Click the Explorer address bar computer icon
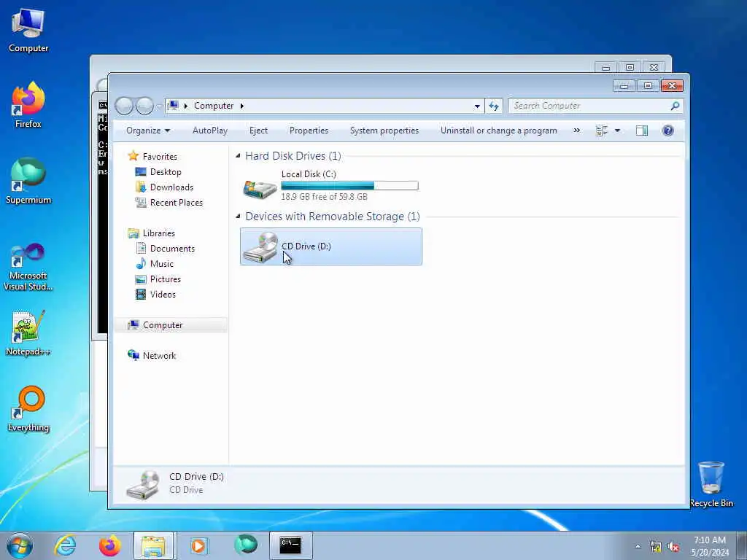Screen dimensions: 747x560 tap(174, 105)
